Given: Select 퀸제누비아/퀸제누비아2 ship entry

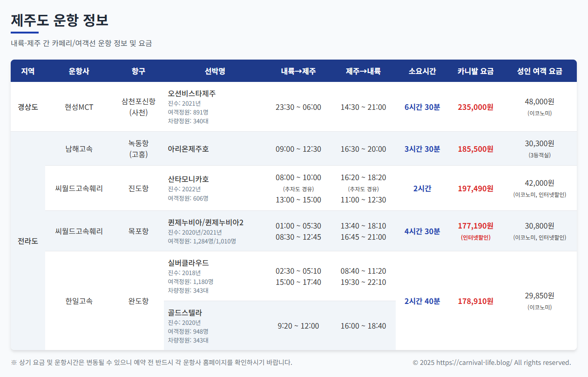Looking at the screenshot, I should pos(206,222).
